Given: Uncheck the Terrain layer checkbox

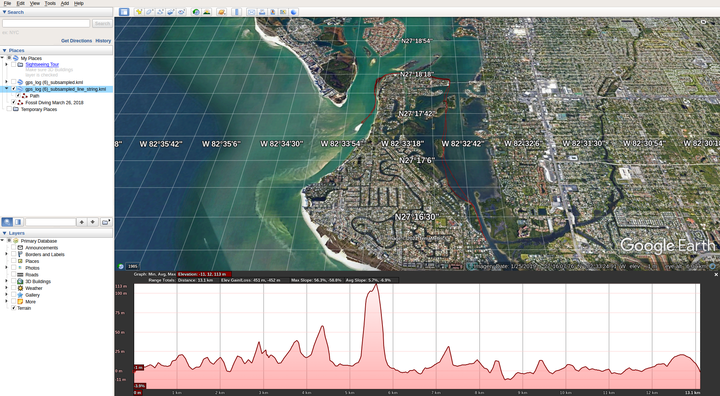Looking at the screenshot, I should (13, 308).
